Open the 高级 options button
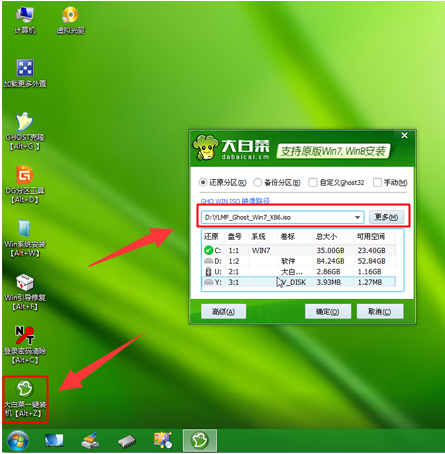 tap(223, 312)
